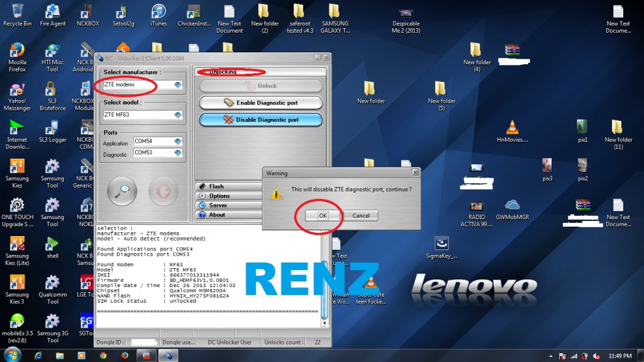Image resolution: width=644 pixels, height=362 pixels.
Task: Click the greyed Unlock button
Action: [x=261, y=86]
